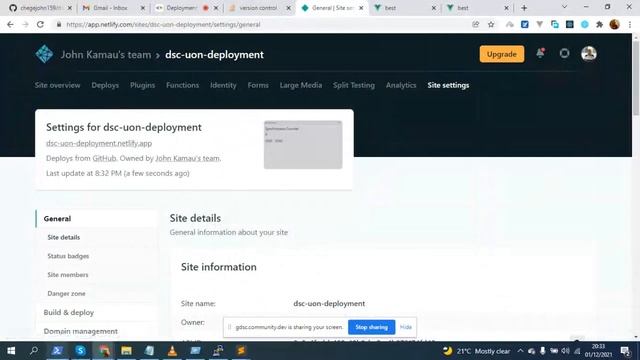This screenshot has width=640, height=360.
Task: Click the page vertical scrollbar
Action: [636, 78]
